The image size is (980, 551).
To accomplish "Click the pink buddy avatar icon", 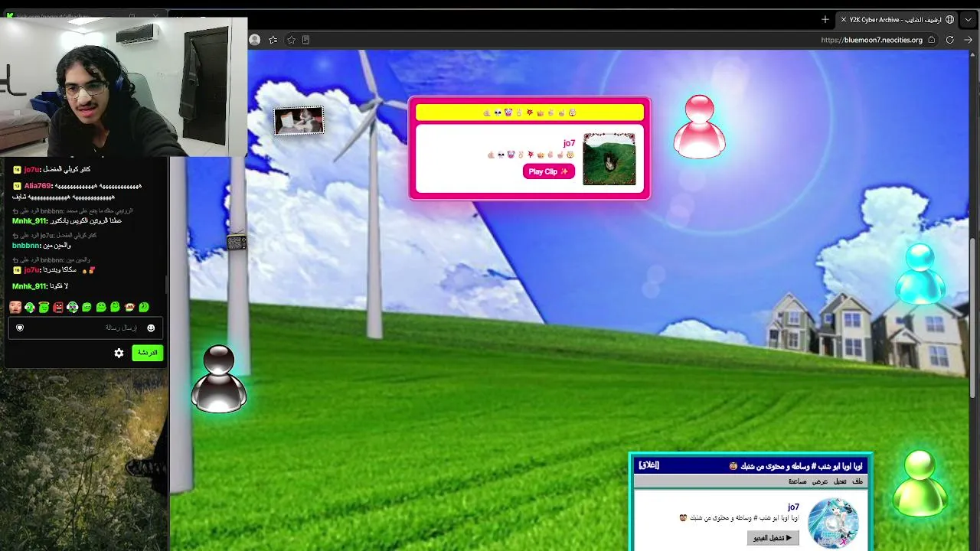I will 700,126.
